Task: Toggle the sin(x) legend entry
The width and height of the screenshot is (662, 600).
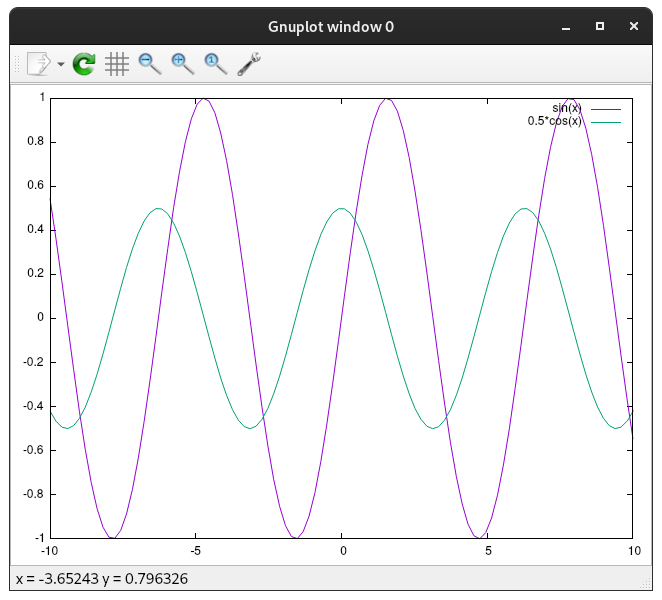Action: [567, 108]
